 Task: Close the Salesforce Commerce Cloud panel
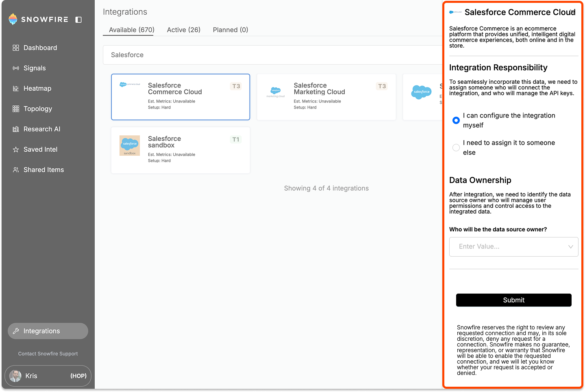point(572,11)
